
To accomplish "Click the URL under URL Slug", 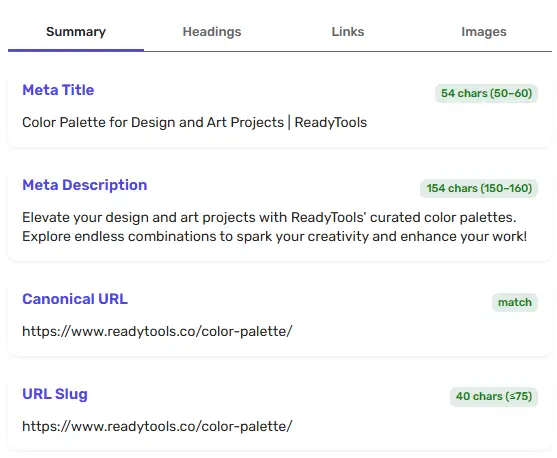I will (157, 426).
